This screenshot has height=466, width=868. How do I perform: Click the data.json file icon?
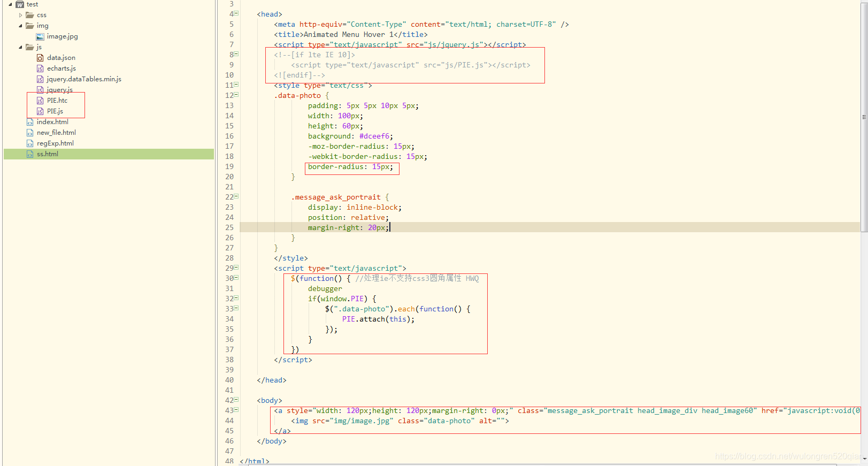pos(40,58)
